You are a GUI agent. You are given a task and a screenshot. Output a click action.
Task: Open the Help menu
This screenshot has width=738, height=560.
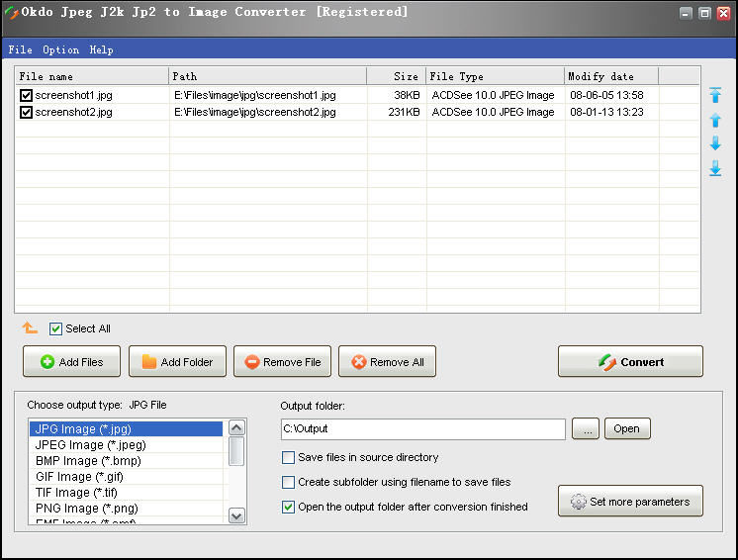(101, 49)
